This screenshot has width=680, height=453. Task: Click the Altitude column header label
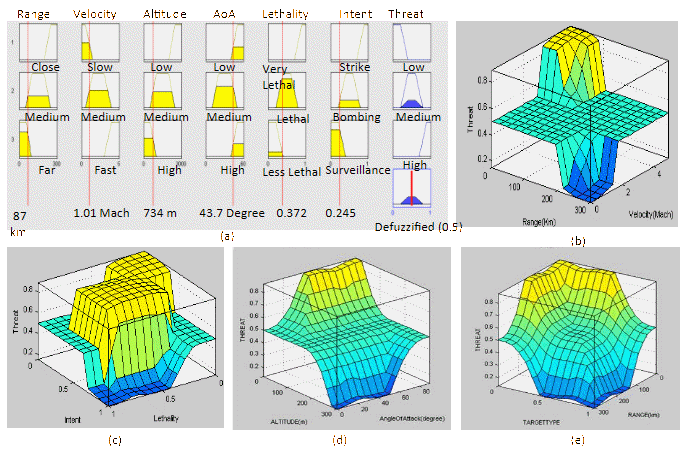165,14
